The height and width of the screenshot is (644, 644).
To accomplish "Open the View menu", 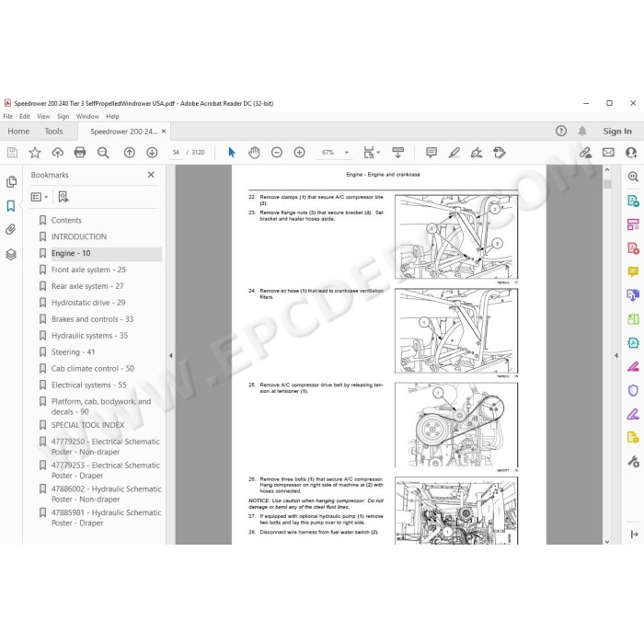I will point(43,116).
